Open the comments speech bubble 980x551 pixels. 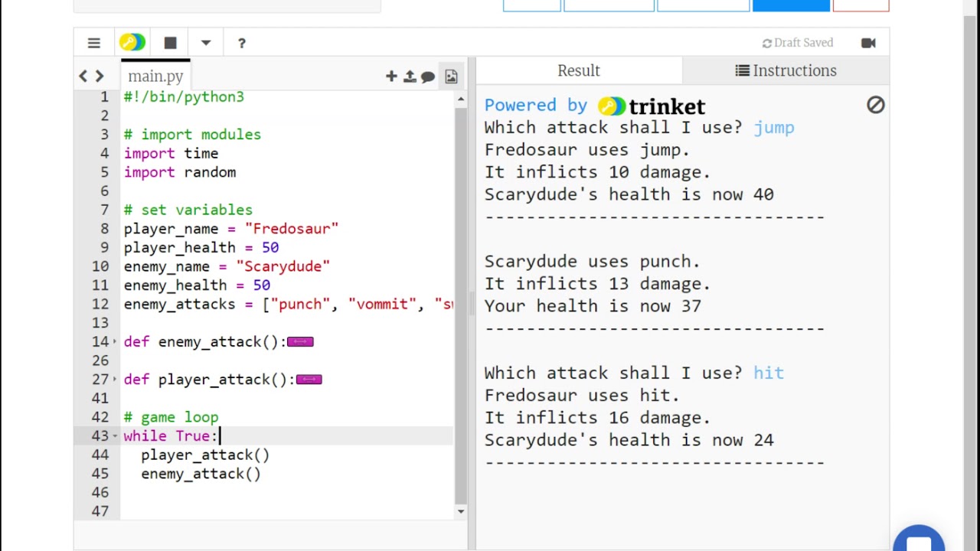[428, 77]
